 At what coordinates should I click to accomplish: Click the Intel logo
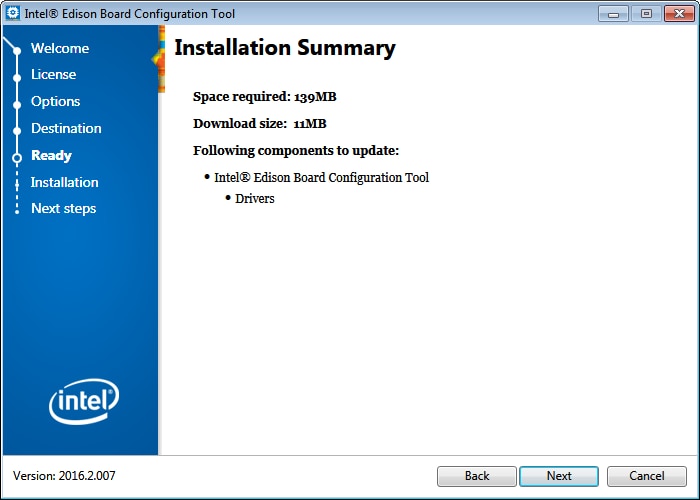84,401
